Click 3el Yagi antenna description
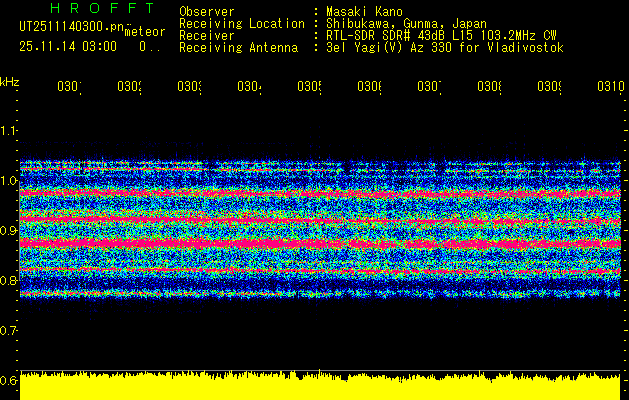 [445, 48]
